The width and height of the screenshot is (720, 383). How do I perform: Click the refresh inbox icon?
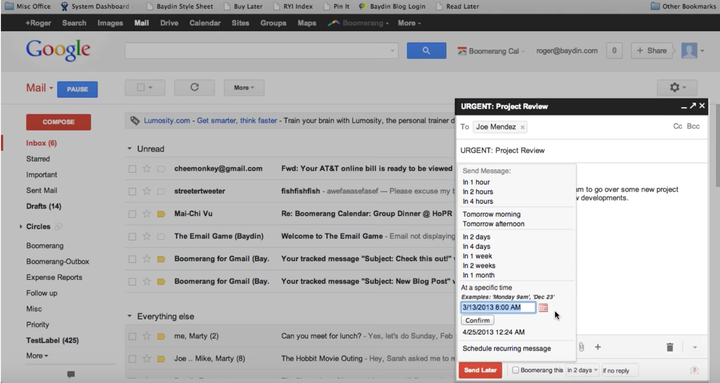(x=194, y=87)
